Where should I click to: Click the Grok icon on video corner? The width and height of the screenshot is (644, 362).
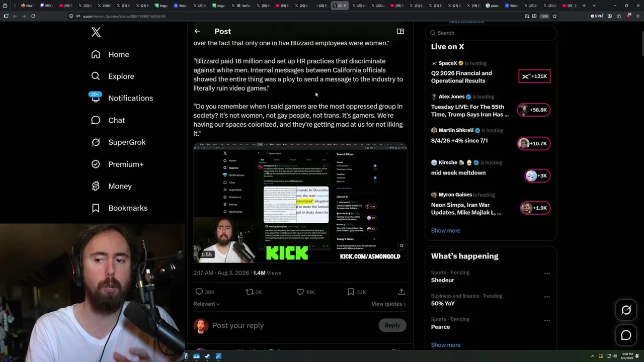tap(401, 246)
